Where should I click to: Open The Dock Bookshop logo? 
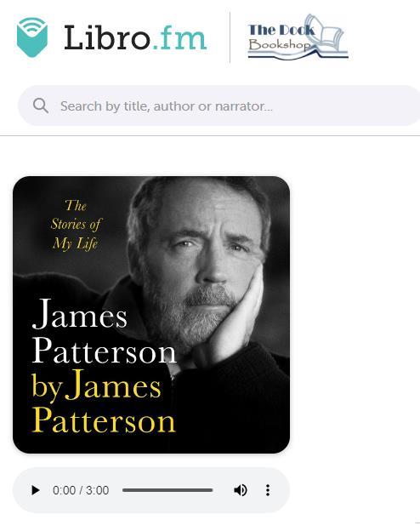coord(298,37)
